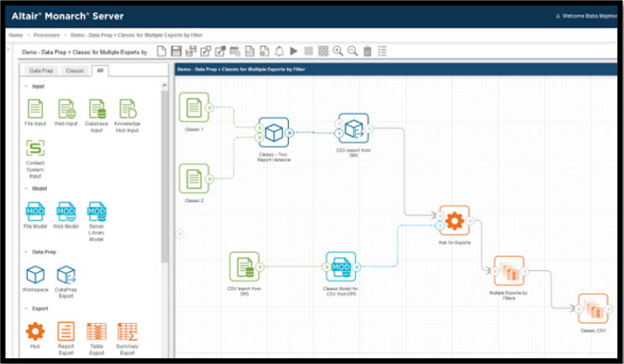Click the Altair Monarch Server logo

click(x=67, y=16)
